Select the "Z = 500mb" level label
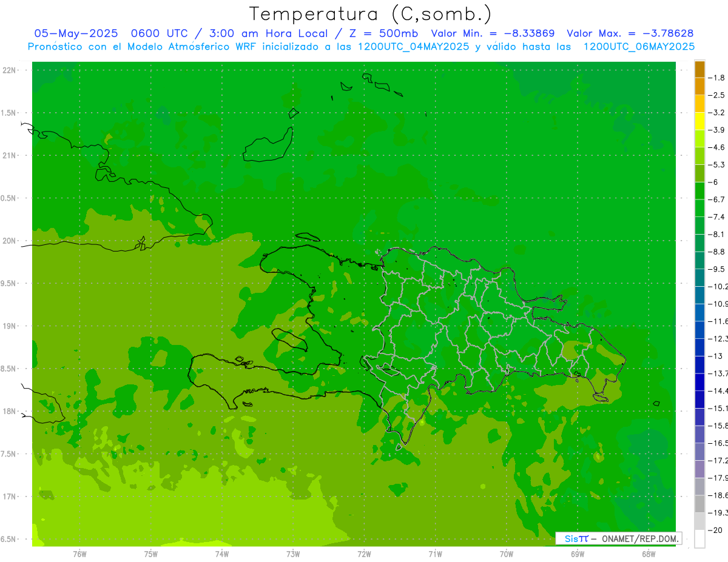The image size is (728, 562). pos(383,33)
